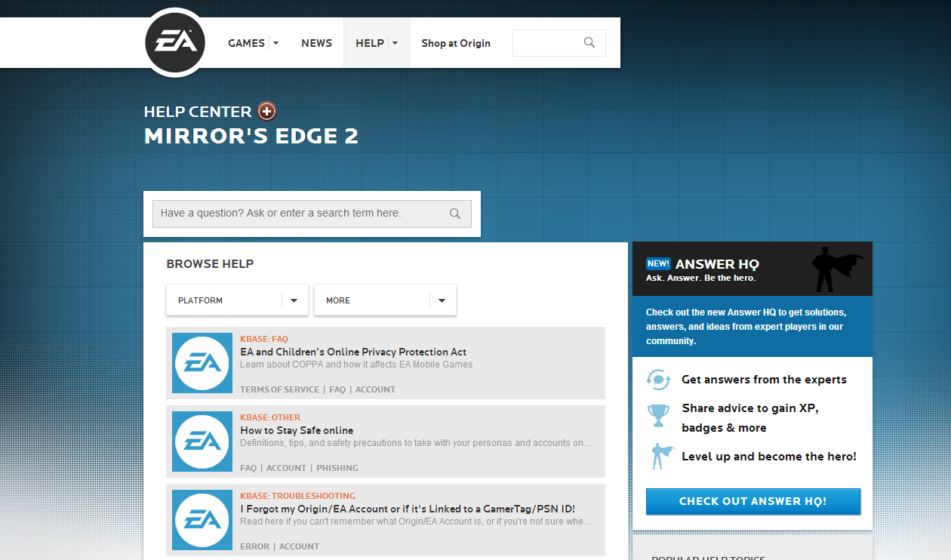Click the caped hero icon beside Level up
This screenshot has width=951, height=560.
pos(662,456)
